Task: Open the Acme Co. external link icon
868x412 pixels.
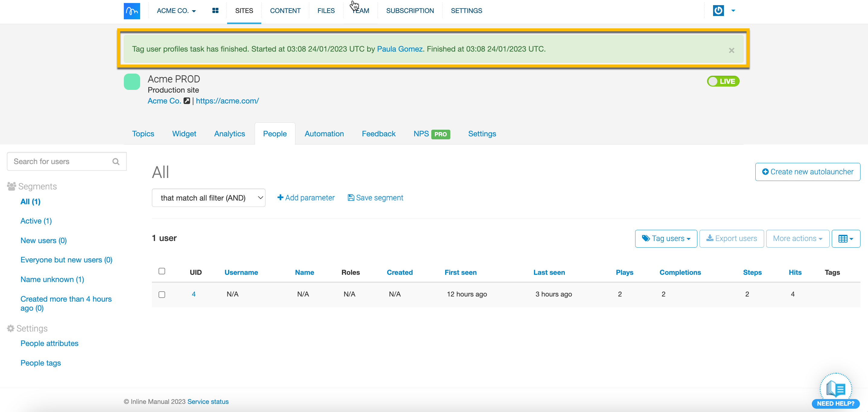Action: coord(187,101)
